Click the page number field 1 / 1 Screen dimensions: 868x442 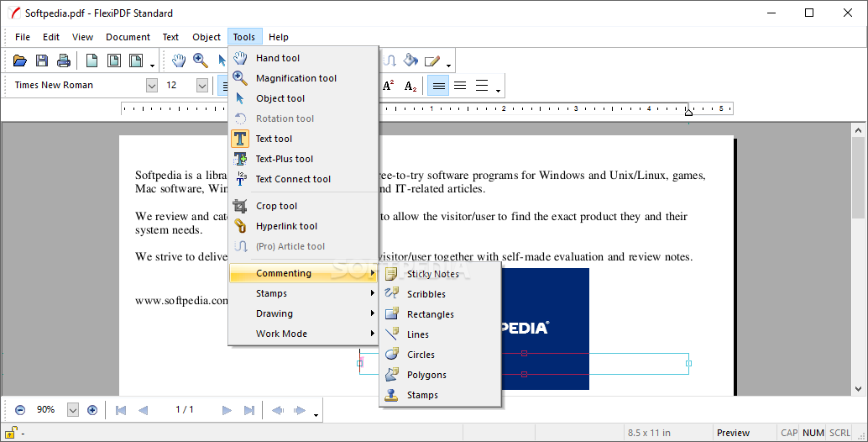pos(185,410)
